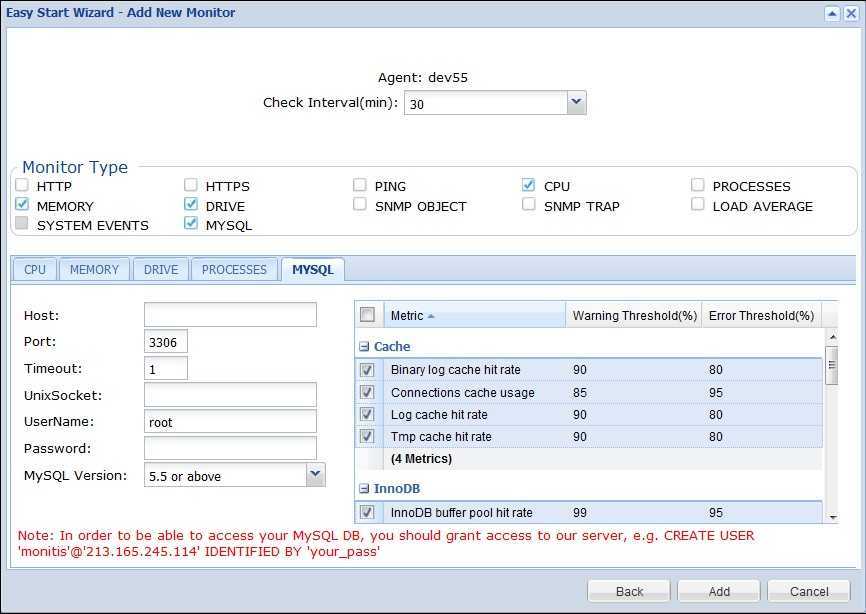Click the Binary log cache hit rate label
Image resolution: width=866 pixels, height=614 pixels.
pyautogui.click(x=456, y=369)
